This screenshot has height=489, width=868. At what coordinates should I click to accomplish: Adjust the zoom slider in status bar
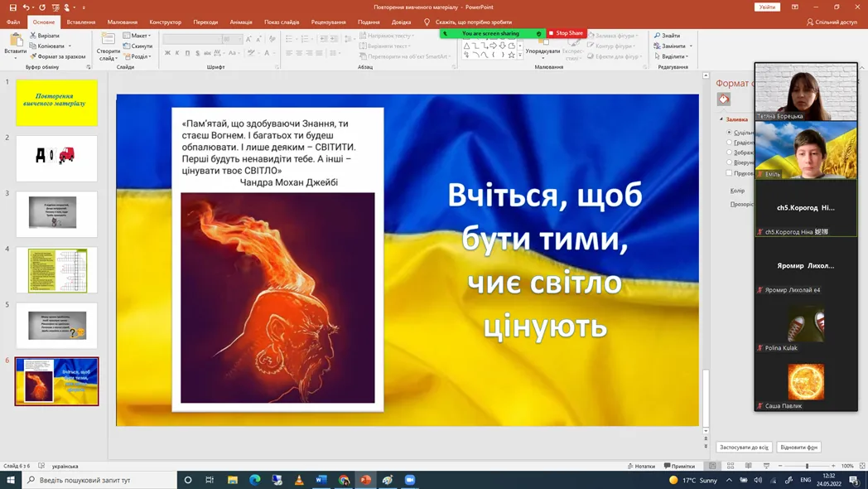[x=806, y=466]
